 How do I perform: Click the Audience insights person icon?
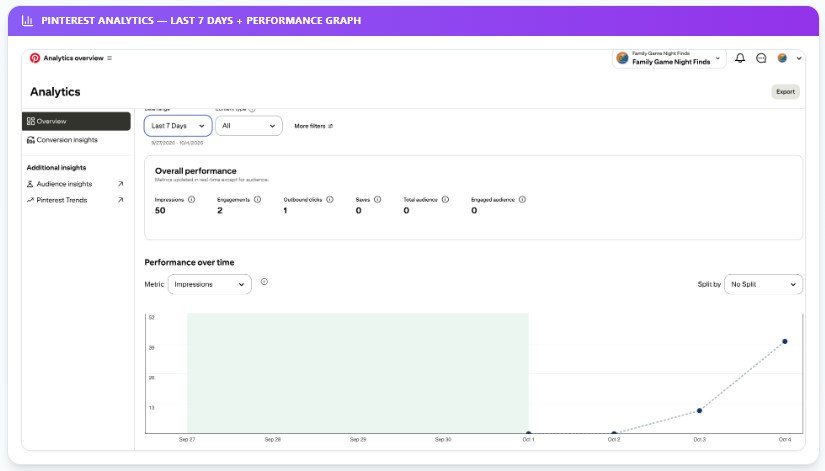(x=30, y=184)
